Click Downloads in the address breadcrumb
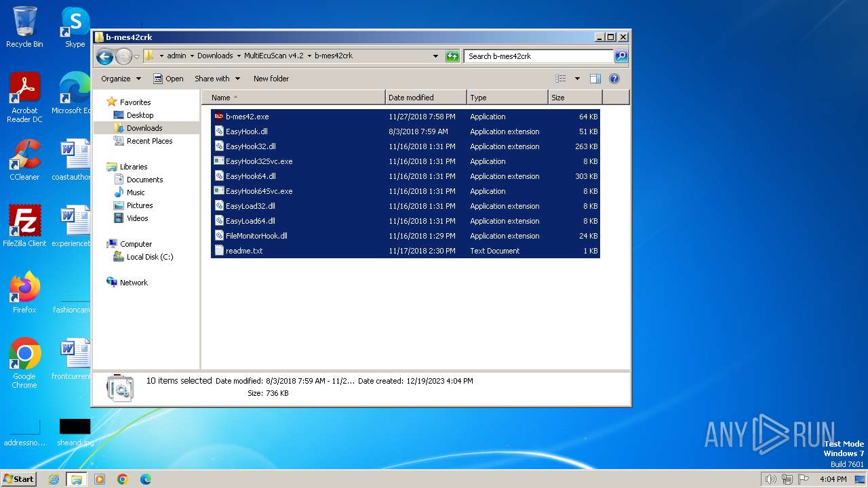This screenshot has height=488, width=868. click(x=215, y=56)
